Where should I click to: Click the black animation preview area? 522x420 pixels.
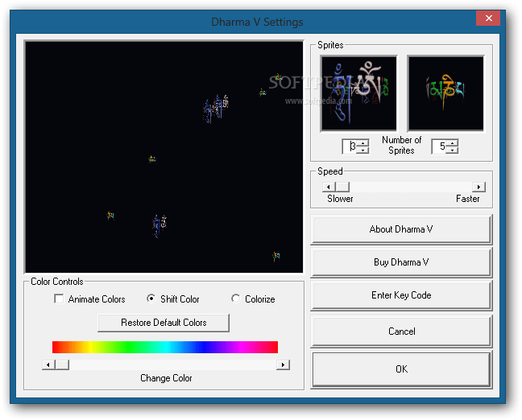click(x=164, y=157)
